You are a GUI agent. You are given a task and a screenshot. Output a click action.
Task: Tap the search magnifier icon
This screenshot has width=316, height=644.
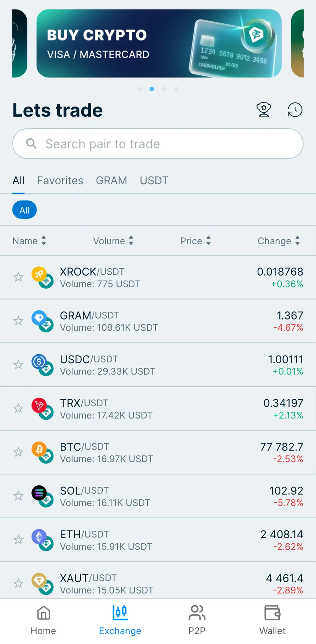pyautogui.click(x=31, y=144)
